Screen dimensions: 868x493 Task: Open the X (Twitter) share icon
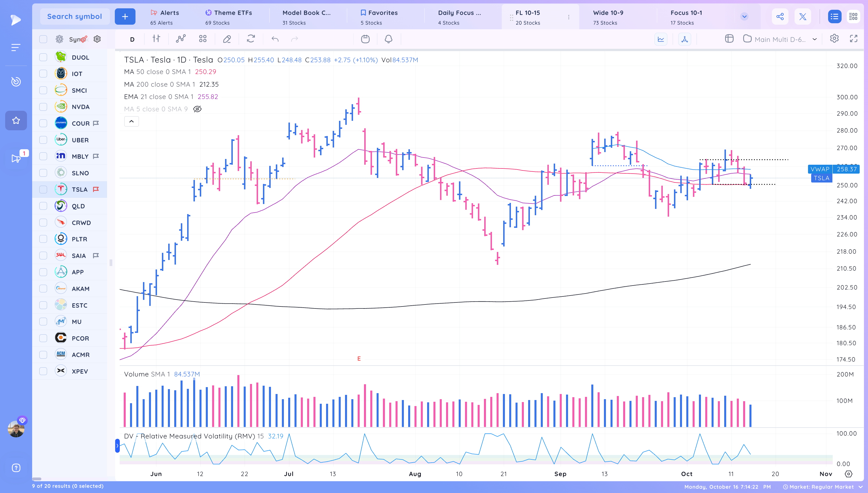coord(803,16)
